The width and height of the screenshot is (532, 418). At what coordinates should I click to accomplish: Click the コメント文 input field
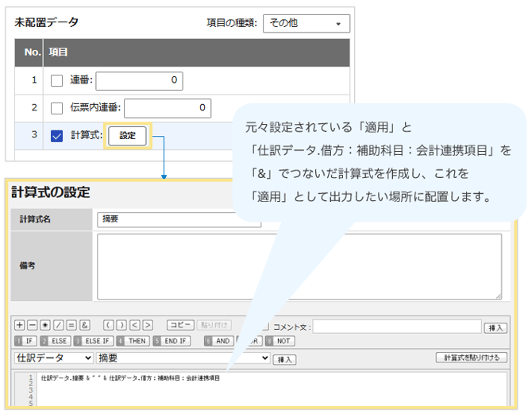point(397,327)
